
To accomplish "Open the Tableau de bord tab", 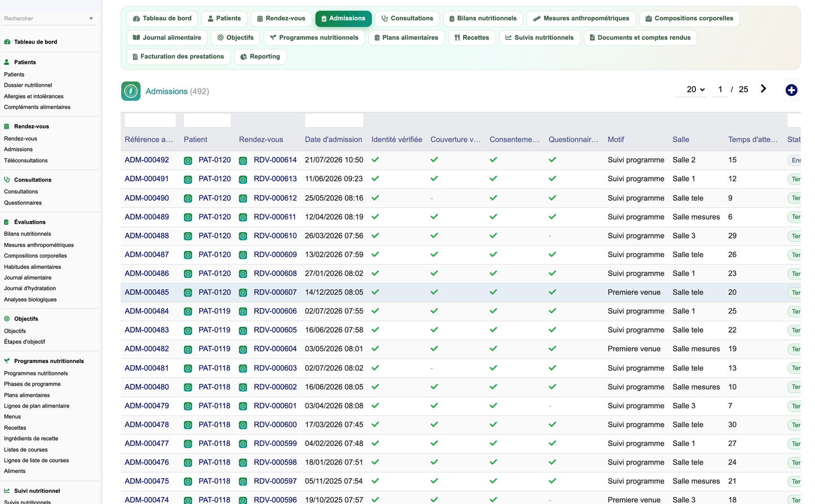I will tap(162, 19).
